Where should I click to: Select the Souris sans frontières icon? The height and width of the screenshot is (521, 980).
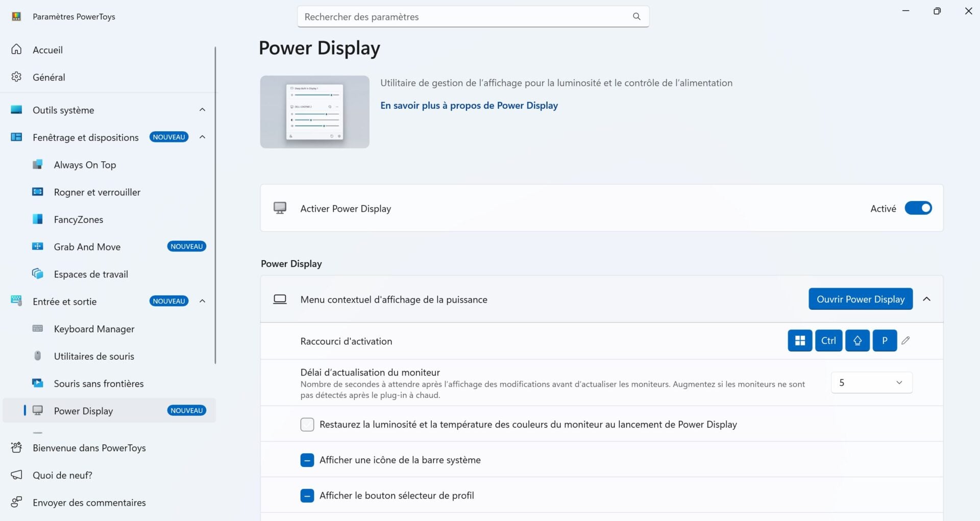[37, 383]
